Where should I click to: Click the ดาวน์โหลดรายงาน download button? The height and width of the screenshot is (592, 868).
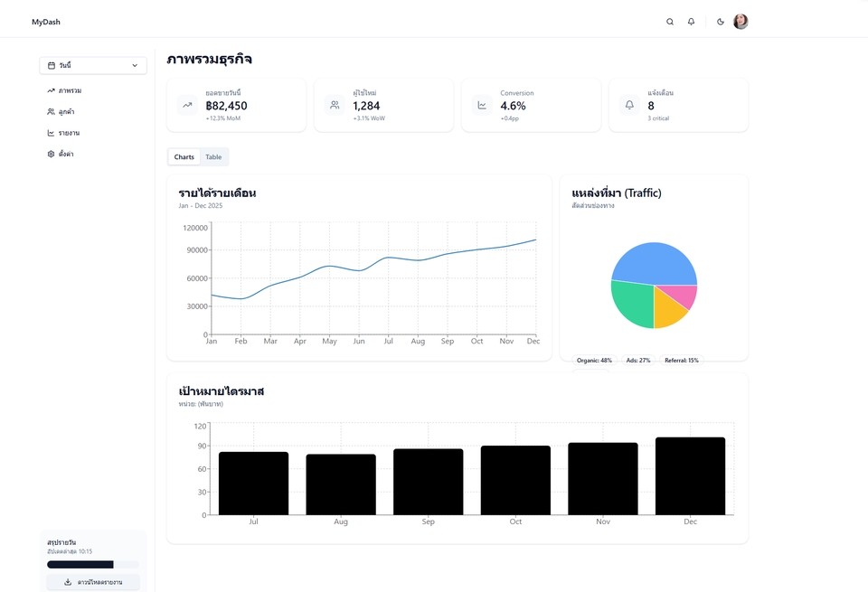pyautogui.click(x=92, y=581)
